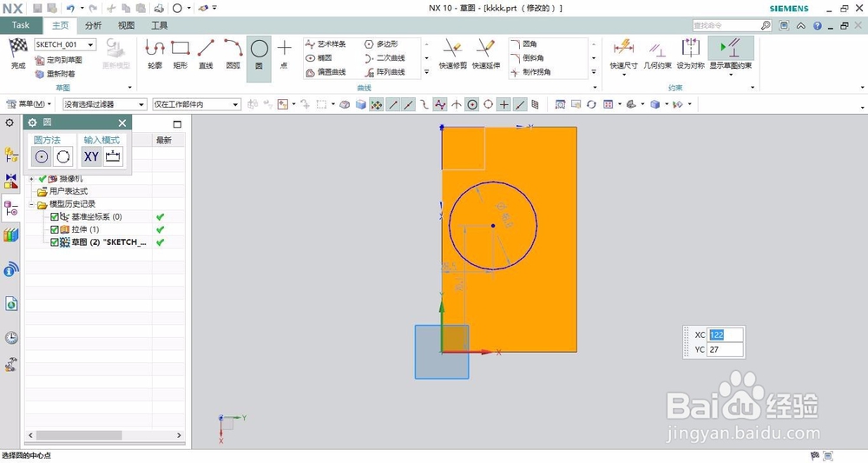Uncheck 基准坐标系 (0) checkbox

tap(54, 216)
